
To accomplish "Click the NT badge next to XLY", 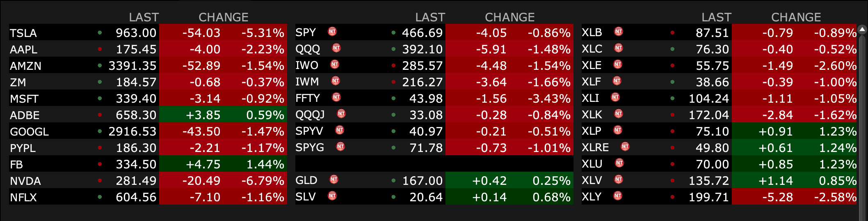I will [x=618, y=196].
